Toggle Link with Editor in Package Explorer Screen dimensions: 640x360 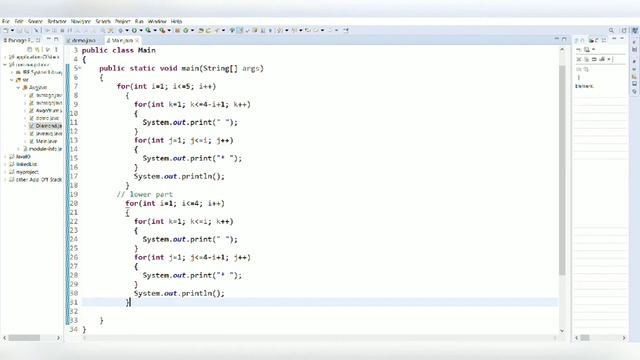coord(38,49)
